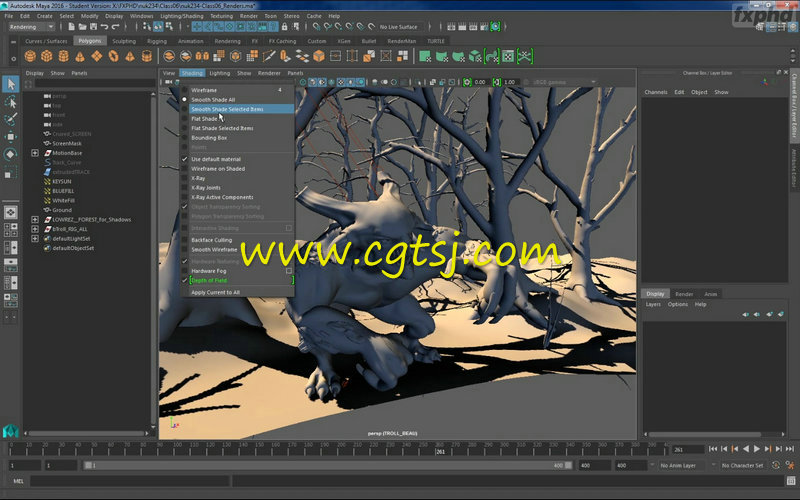Open Layers menu in Layer Editor
This screenshot has height=500, width=800.
click(x=653, y=304)
